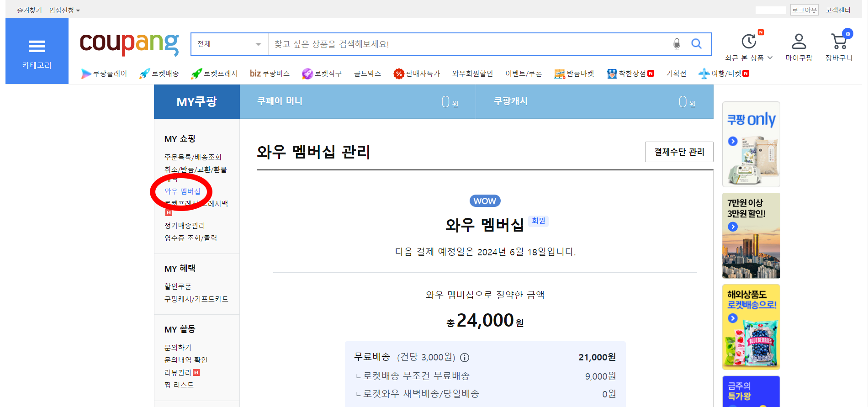Click arrow on 해외상품도 banner

tap(733, 318)
